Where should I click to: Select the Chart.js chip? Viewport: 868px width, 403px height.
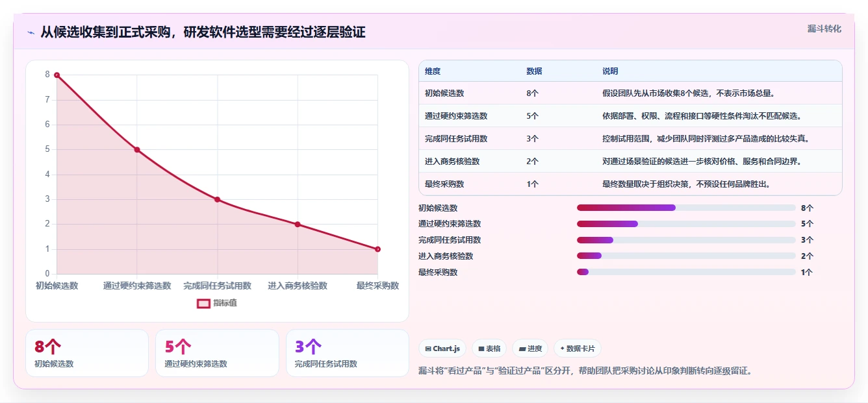point(442,348)
